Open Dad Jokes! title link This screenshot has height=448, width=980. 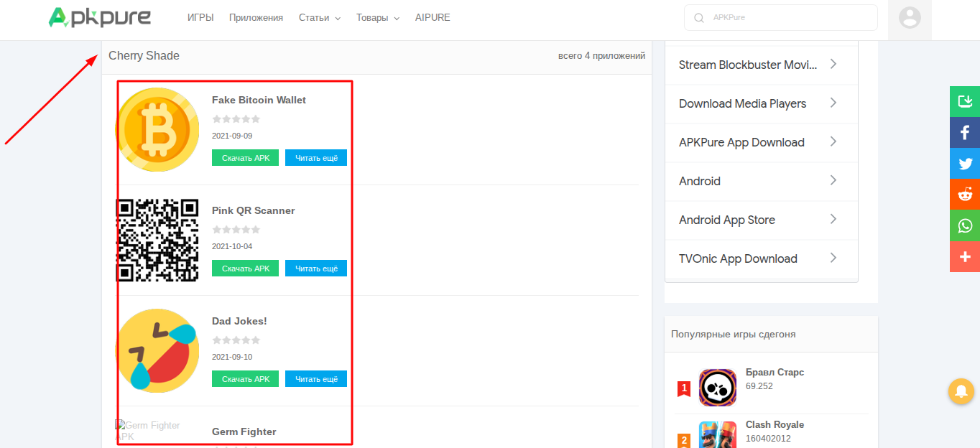click(x=239, y=321)
